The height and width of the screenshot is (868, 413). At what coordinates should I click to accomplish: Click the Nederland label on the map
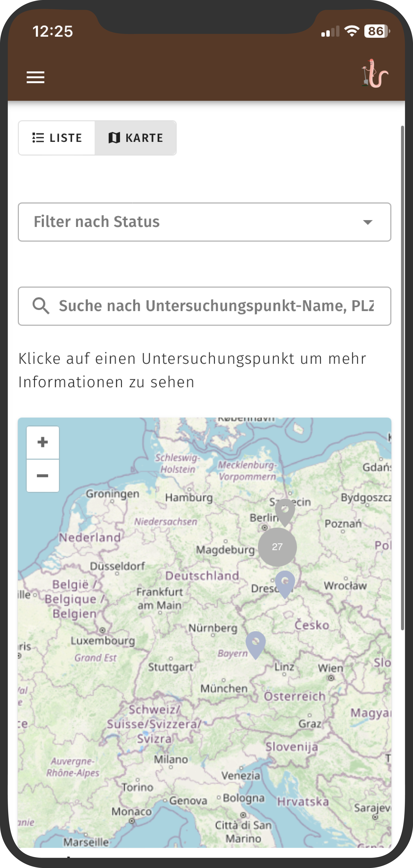click(x=90, y=537)
